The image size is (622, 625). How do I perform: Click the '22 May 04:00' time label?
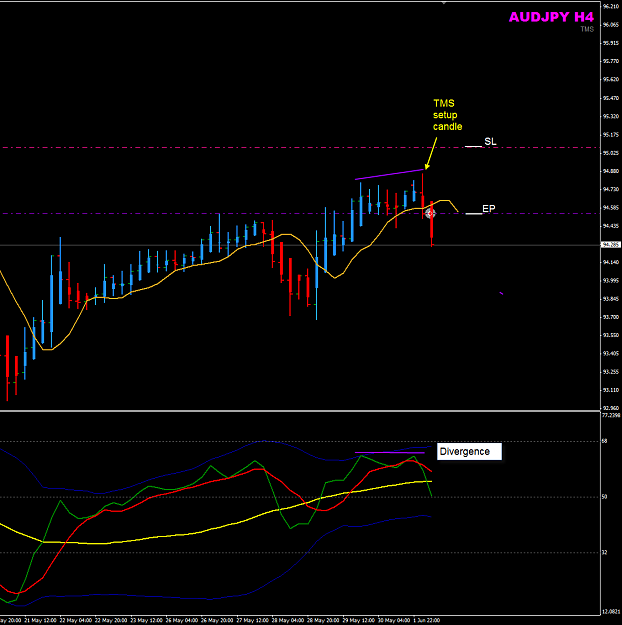(76, 621)
